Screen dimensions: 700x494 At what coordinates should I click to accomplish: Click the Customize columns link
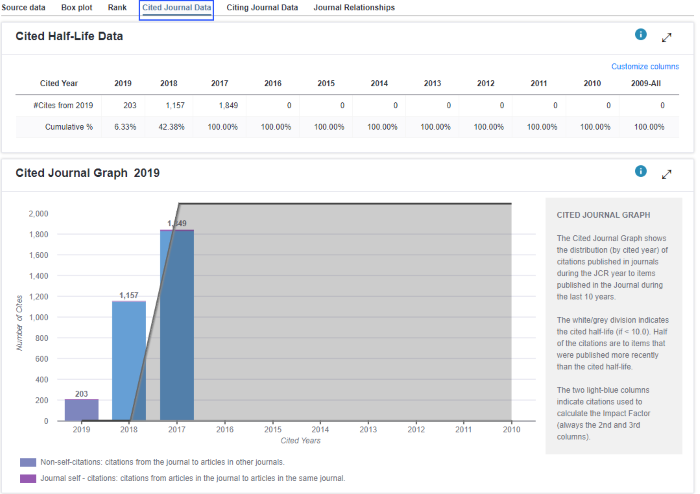(x=645, y=66)
